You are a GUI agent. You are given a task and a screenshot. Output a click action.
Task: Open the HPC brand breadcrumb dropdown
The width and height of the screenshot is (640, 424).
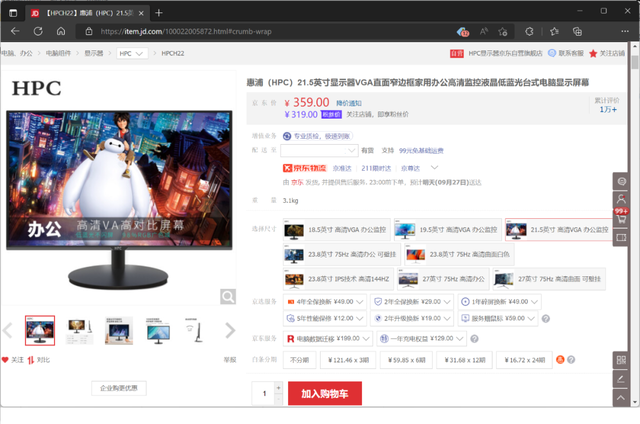coord(132,53)
